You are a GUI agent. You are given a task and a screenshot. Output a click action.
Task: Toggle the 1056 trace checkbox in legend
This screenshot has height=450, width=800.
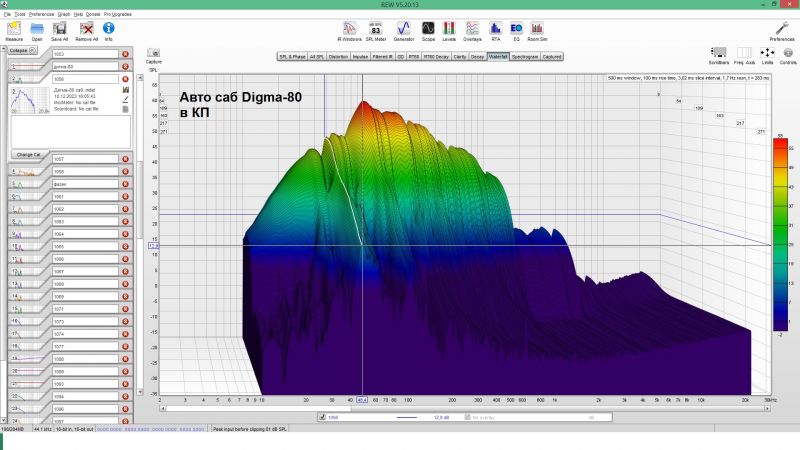pos(322,417)
